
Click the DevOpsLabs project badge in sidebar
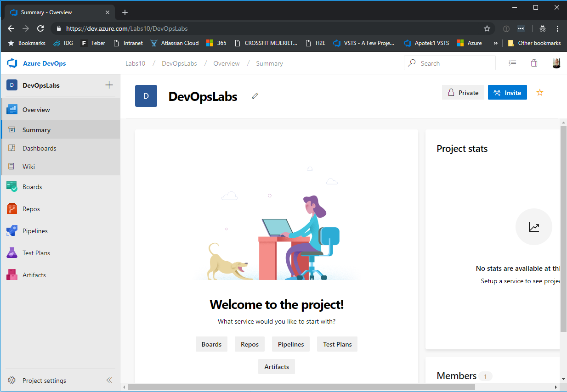12,85
